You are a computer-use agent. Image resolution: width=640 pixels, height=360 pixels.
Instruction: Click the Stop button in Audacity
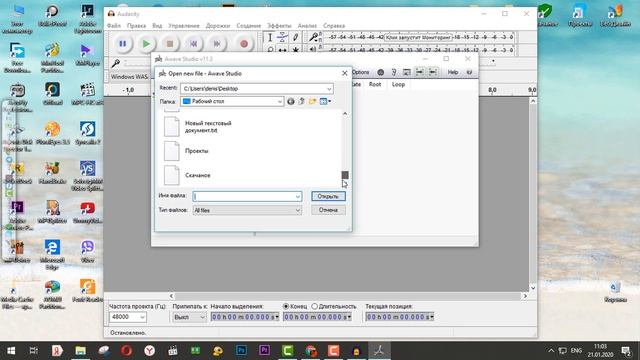(x=170, y=44)
